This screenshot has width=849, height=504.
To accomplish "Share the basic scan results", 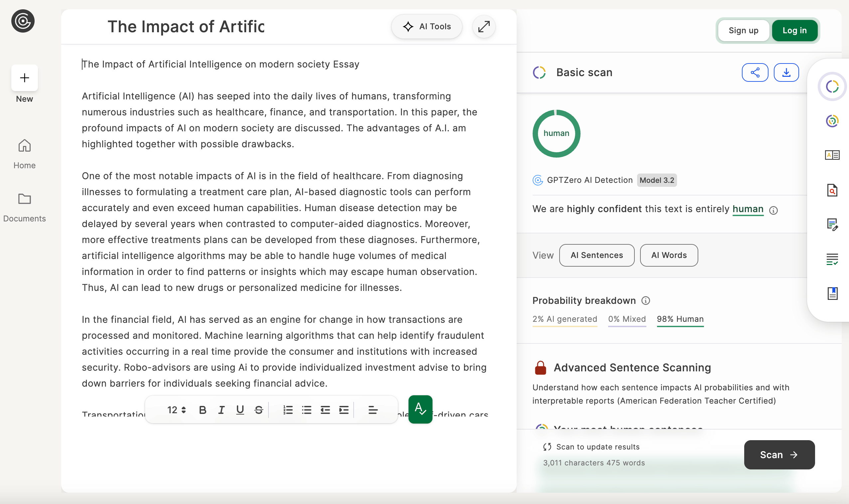I will pos(755,72).
